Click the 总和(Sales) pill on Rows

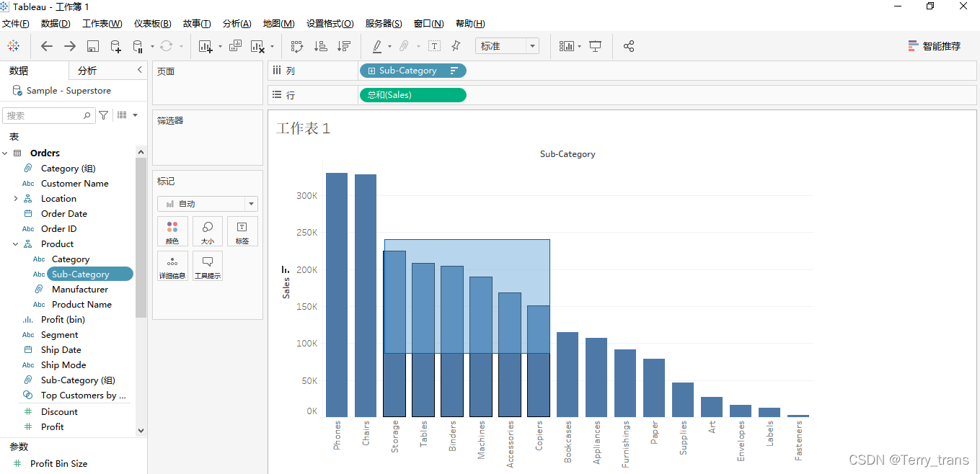pos(412,95)
